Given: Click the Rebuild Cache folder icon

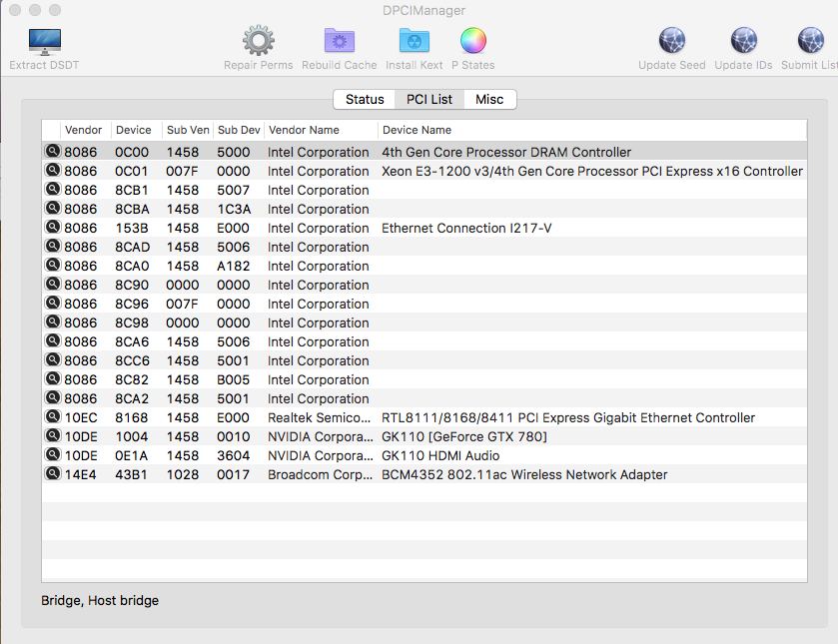Looking at the screenshot, I should tap(339, 42).
